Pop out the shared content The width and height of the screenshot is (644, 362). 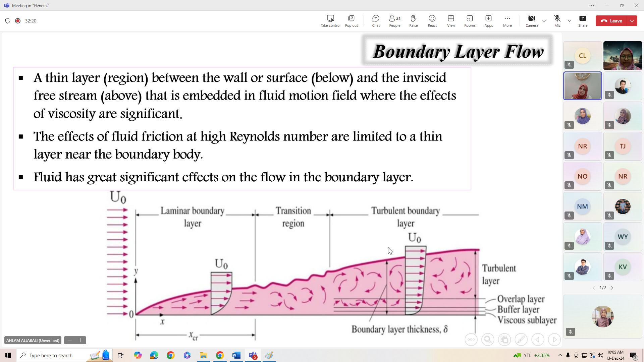point(351,21)
